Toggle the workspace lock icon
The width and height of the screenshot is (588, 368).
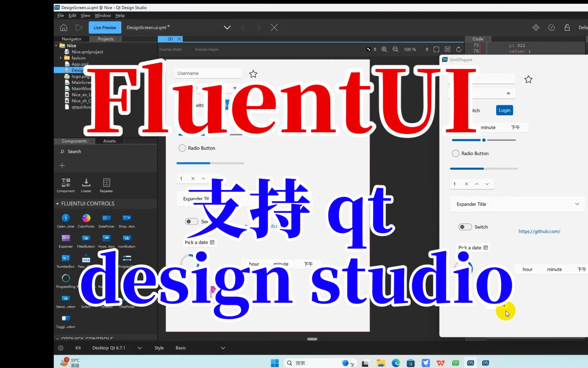click(567, 28)
